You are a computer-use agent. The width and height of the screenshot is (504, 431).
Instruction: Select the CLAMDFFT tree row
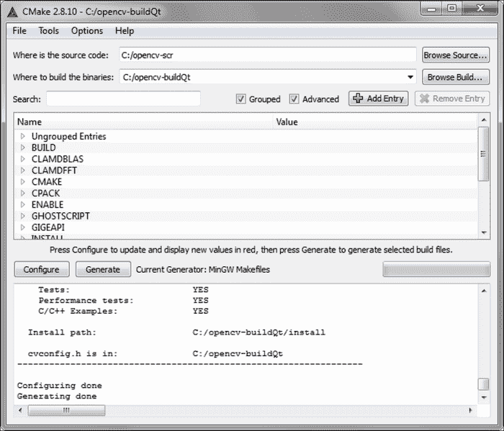[x=246, y=171]
